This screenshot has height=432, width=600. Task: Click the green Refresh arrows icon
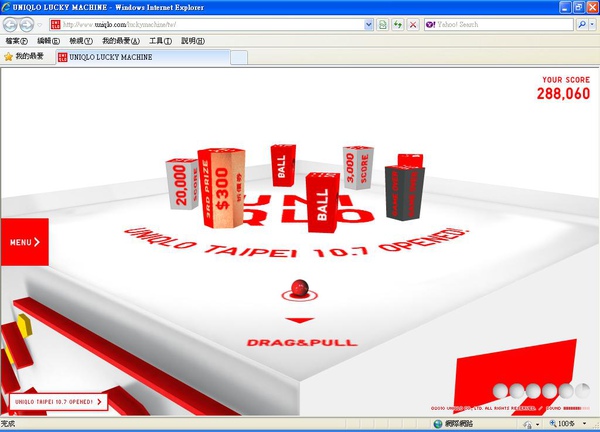tap(398, 24)
